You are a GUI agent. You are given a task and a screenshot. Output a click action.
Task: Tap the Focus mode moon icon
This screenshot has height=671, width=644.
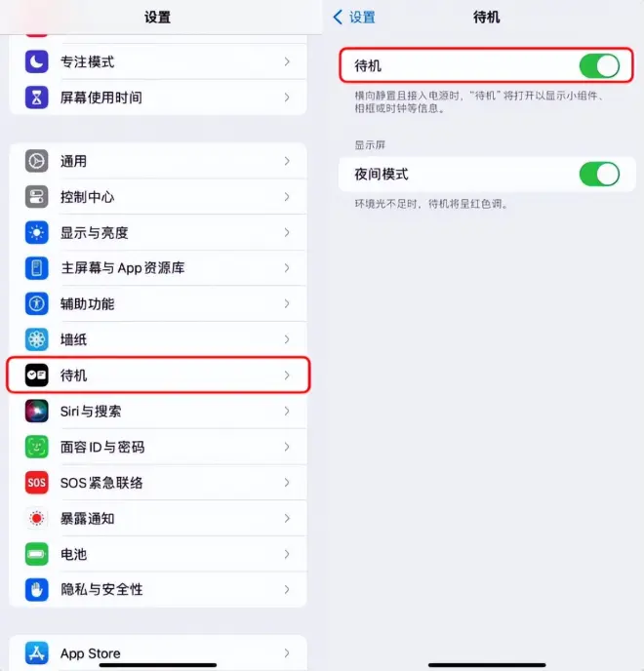click(x=36, y=61)
